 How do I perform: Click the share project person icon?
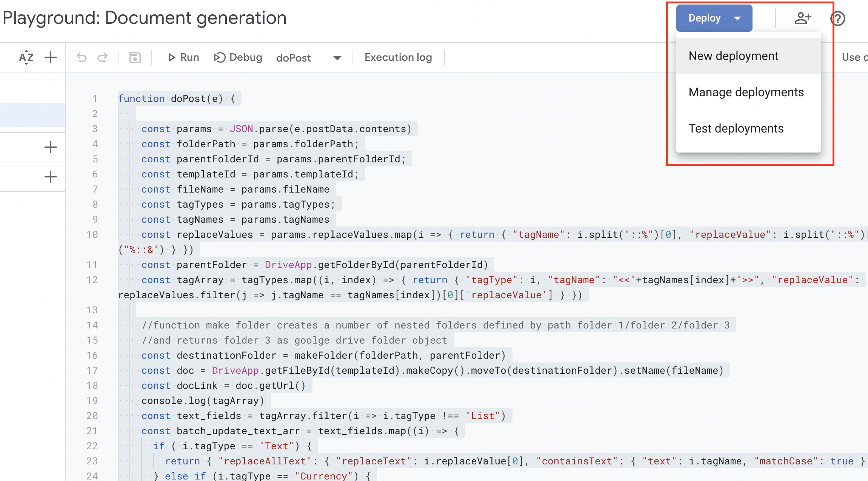click(803, 18)
